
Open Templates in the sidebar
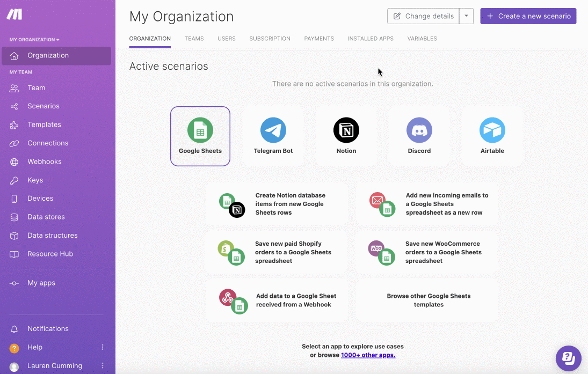point(44,124)
